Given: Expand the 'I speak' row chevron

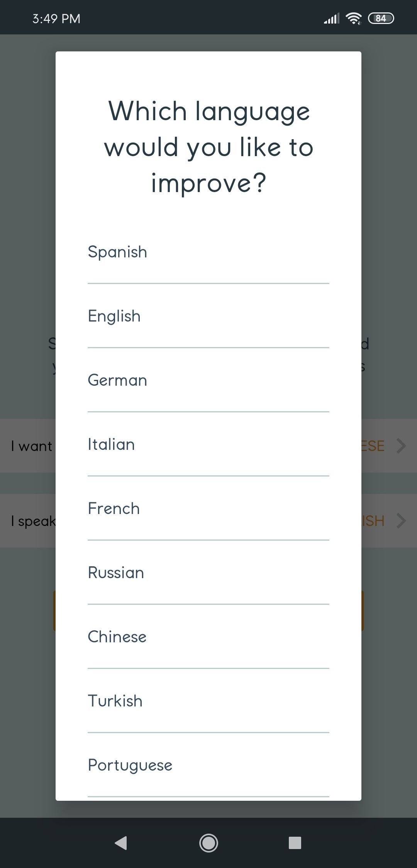Looking at the screenshot, I should click(x=402, y=521).
